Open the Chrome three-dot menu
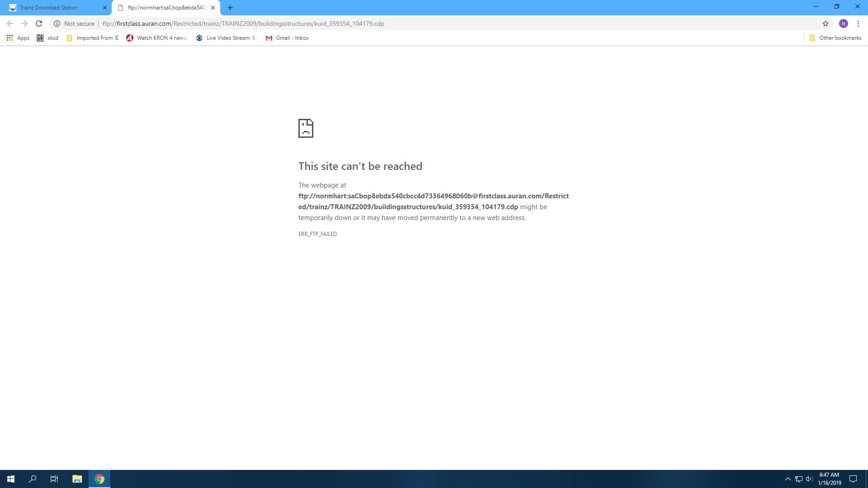868x488 pixels. pyautogui.click(x=858, y=23)
